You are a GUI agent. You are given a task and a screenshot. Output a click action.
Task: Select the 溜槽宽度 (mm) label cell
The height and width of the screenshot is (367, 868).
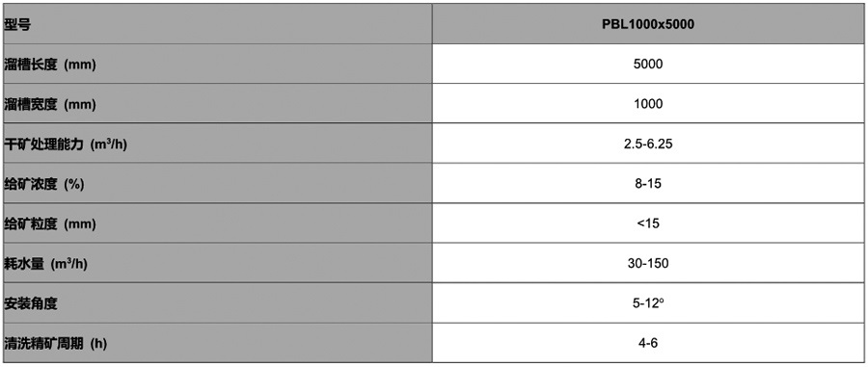coord(217,104)
